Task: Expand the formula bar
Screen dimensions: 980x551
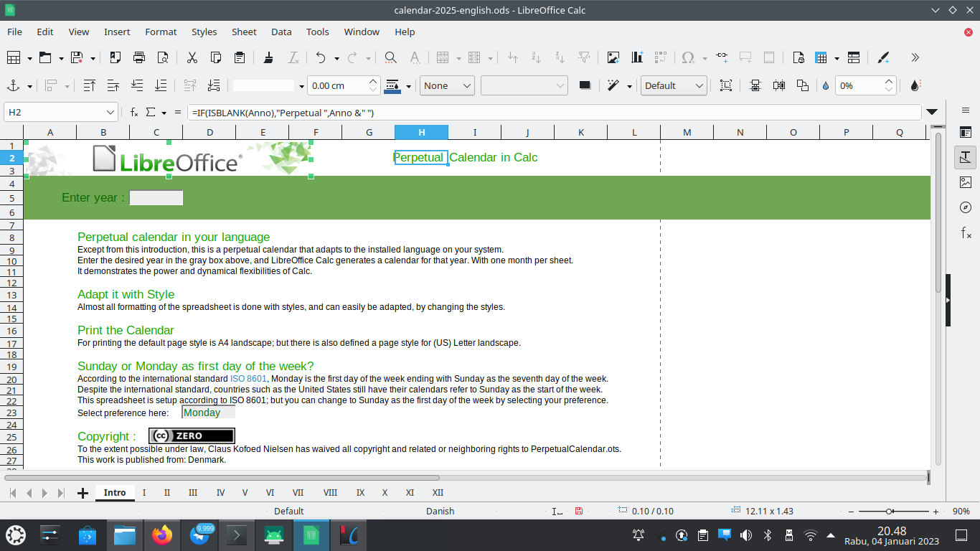Action: 932,112
